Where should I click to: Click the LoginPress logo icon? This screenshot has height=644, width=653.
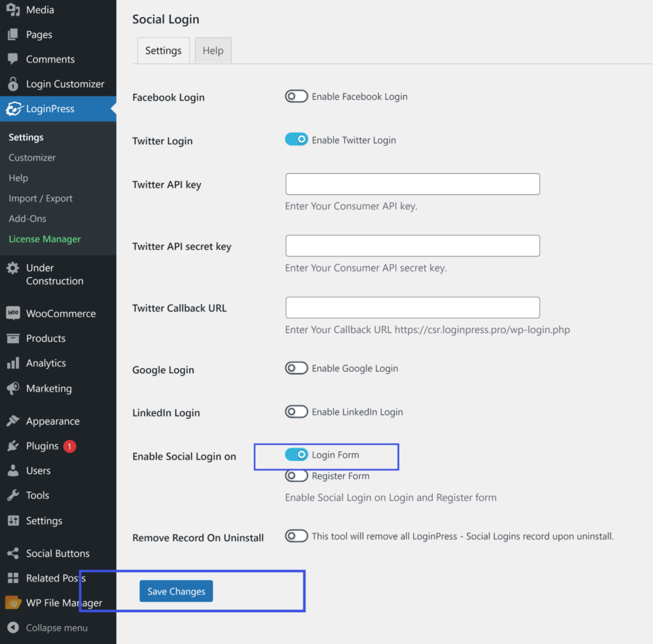coord(14,108)
